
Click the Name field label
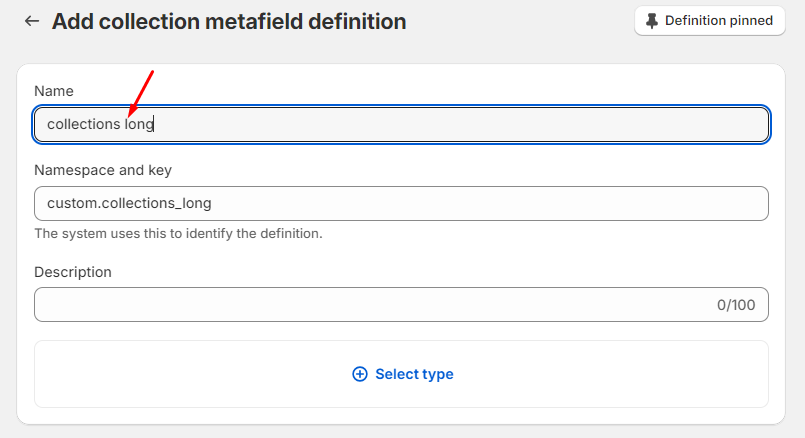[x=54, y=91]
